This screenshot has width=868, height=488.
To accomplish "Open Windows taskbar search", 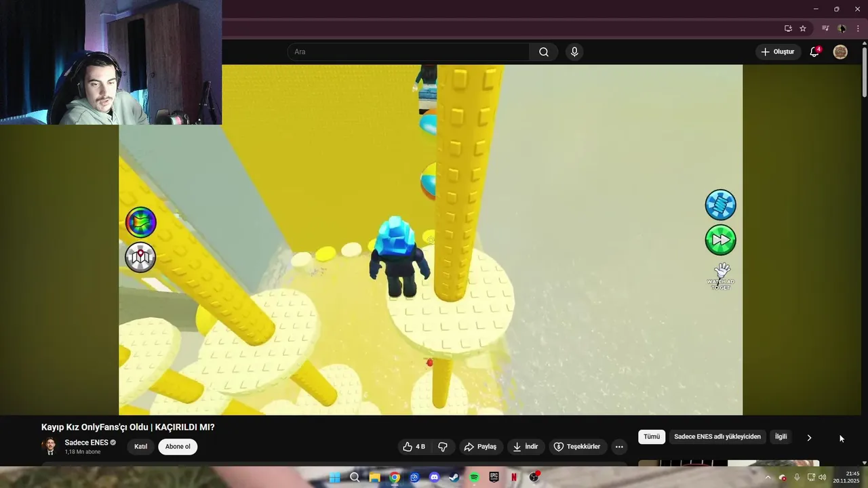I will tap(355, 477).
